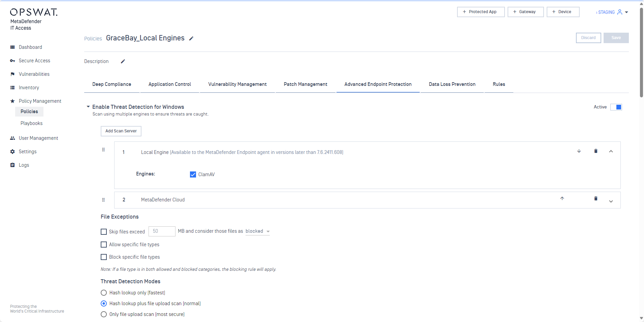Edit the policy name with pencil icon
This screenshot has height=322, width=644.
(191, 38)
